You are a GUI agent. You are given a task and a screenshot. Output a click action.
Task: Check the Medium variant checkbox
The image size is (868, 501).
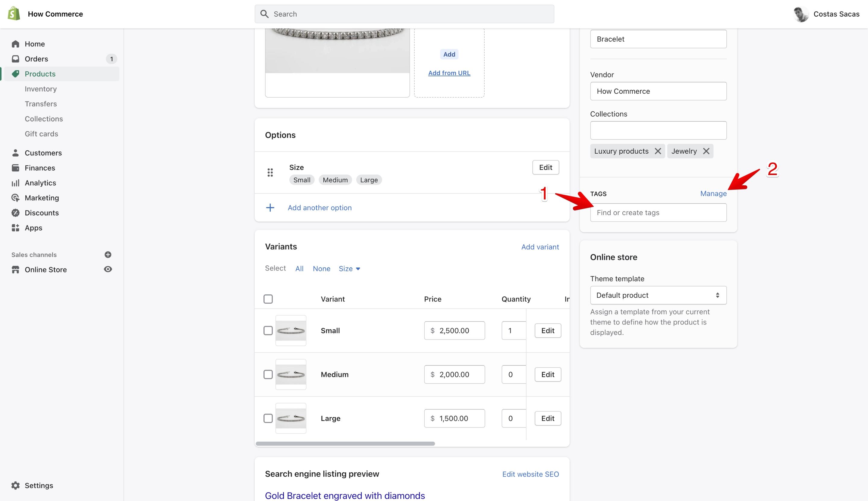click(x=268, y=374)
